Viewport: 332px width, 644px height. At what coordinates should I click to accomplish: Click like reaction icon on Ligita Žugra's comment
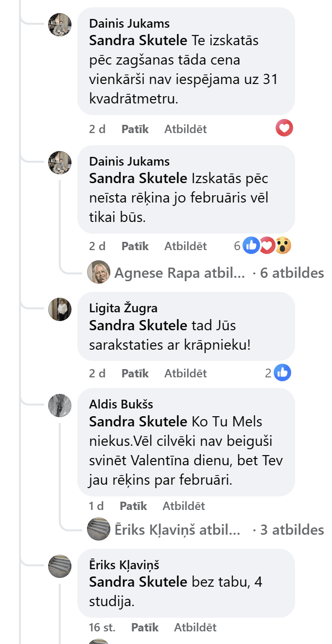282,373
